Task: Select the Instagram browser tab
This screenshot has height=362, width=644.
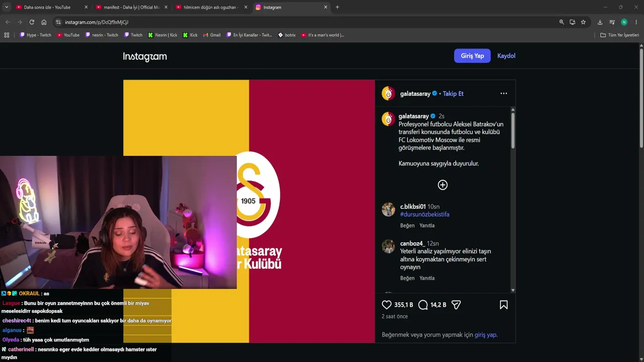Action: pyautogui.click(x=291, y=7)
